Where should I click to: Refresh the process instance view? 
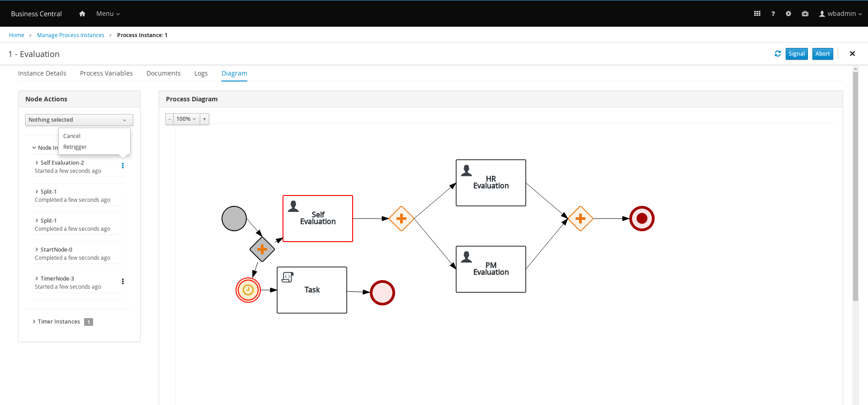(778, 54)
